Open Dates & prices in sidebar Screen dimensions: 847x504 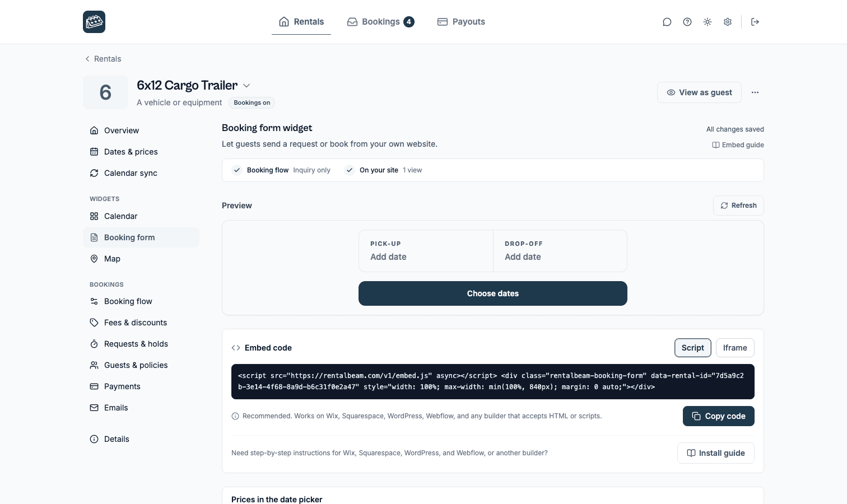tap(141, 152)
